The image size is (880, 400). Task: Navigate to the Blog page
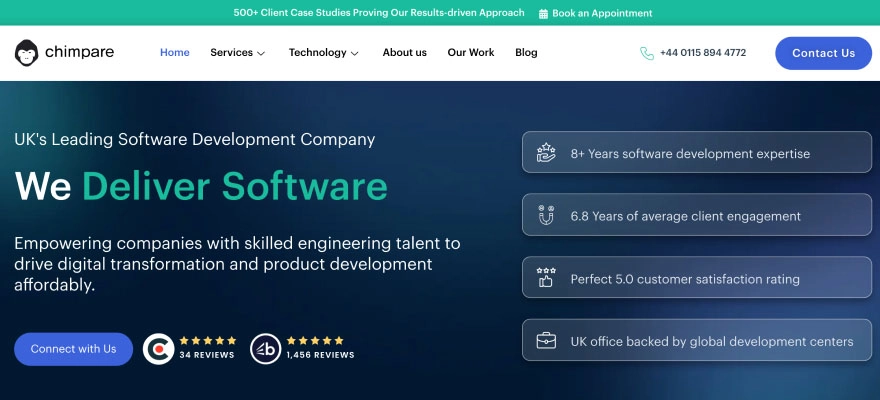[526, 53]
